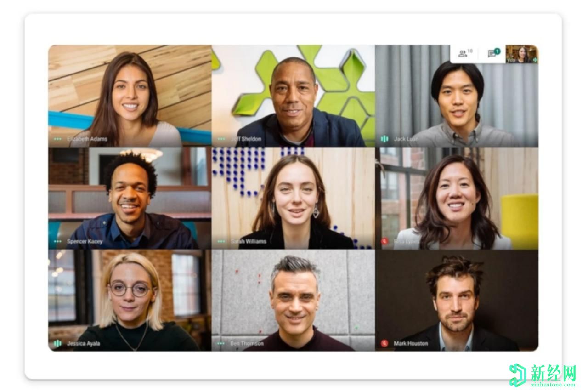Open the chat messages icon

(x=492, y=54)
